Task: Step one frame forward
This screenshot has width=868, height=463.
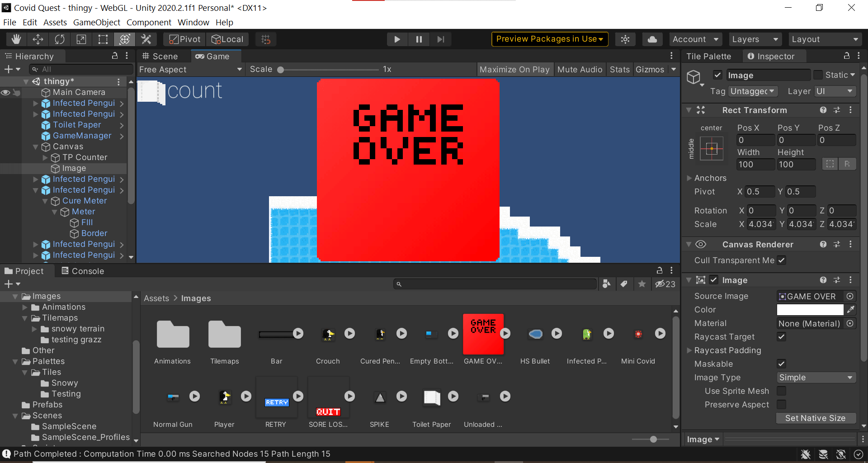Action: (x=440, y=39)
